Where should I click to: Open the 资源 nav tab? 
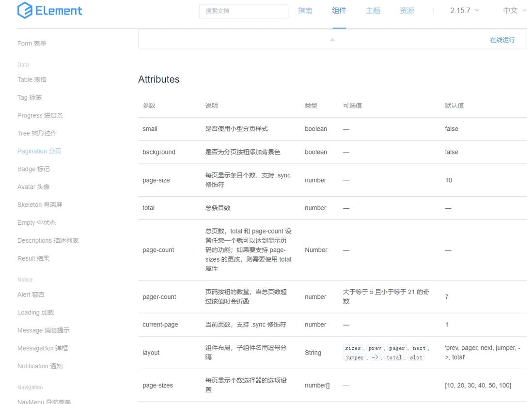click(407, 11)
